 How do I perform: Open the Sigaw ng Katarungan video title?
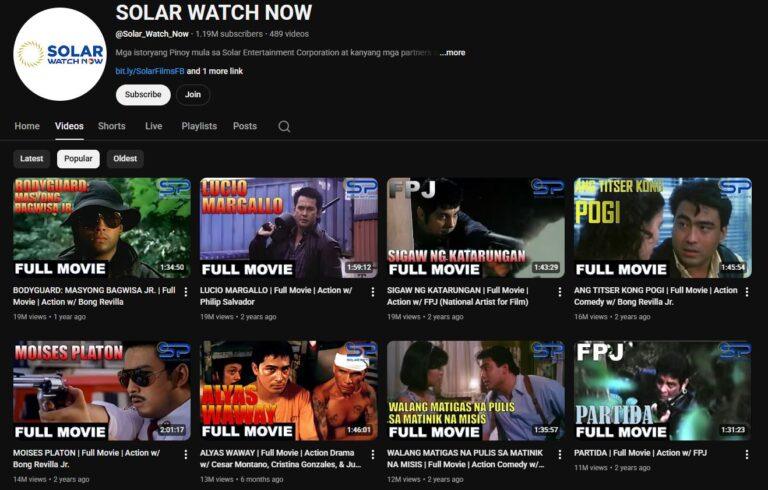pyautogui.click(x=457, y=296)
